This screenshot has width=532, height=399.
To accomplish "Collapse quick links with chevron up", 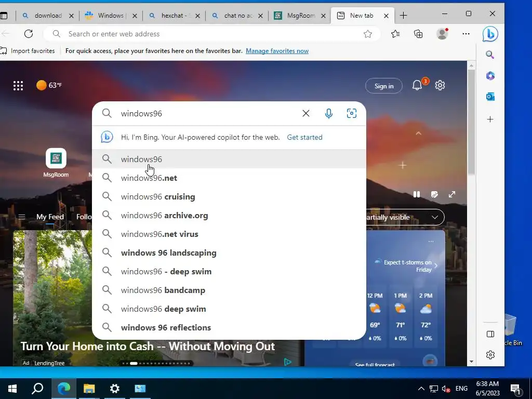I will coord(419,134).
